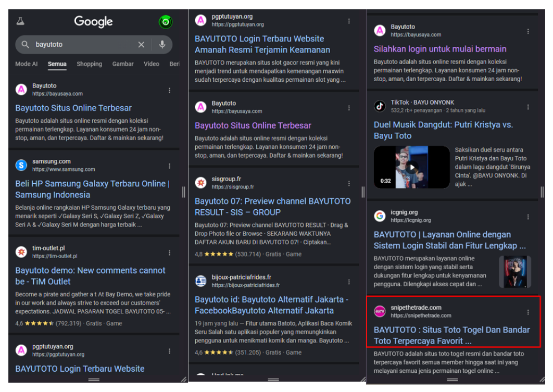Click the magnifier search icon
Viewport: 553px width, 392px height.
click(x=25, y=45)
